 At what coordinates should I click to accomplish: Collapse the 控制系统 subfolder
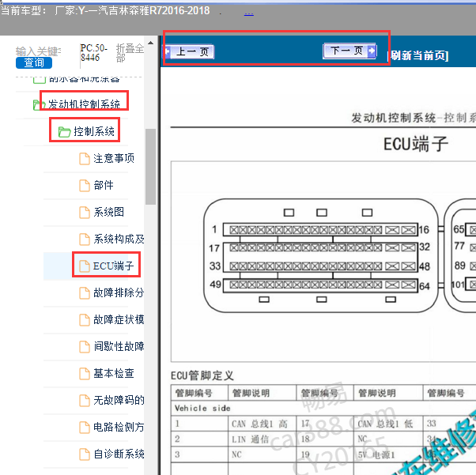coord(94,131)
